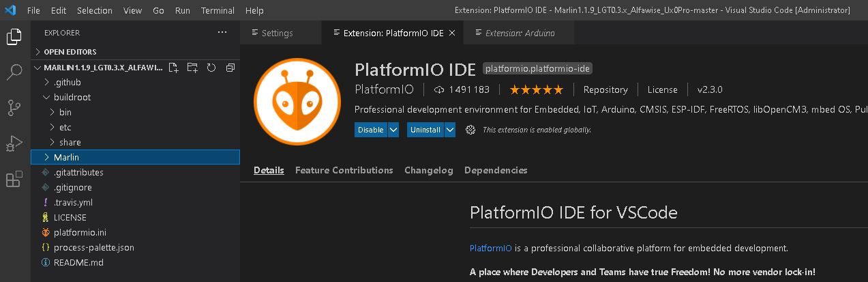Expand the share folder
Screen dimensions: 868x282
pos(135,142)
